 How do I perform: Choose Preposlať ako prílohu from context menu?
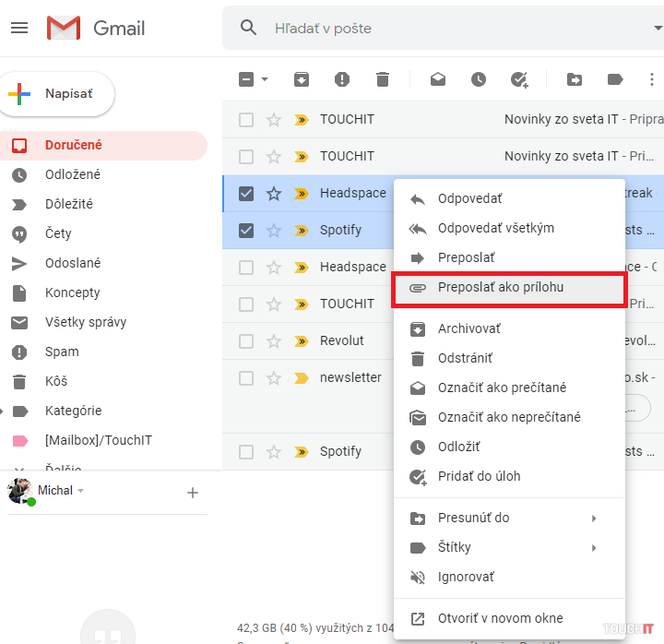tap(500, 287)
